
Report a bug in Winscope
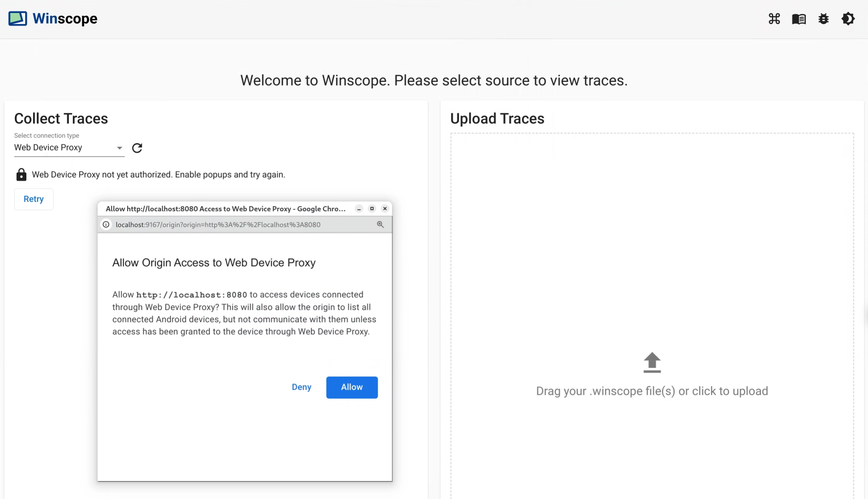pos(824,18)
